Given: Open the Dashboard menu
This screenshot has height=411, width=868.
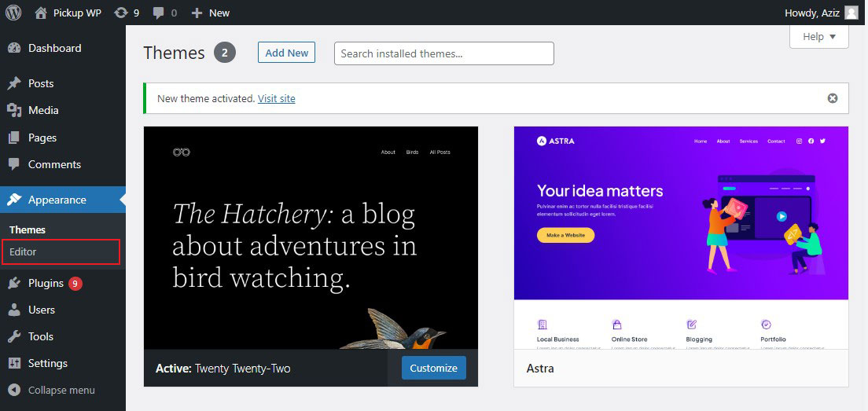Looking at the screenshot, I should [55, 48].
